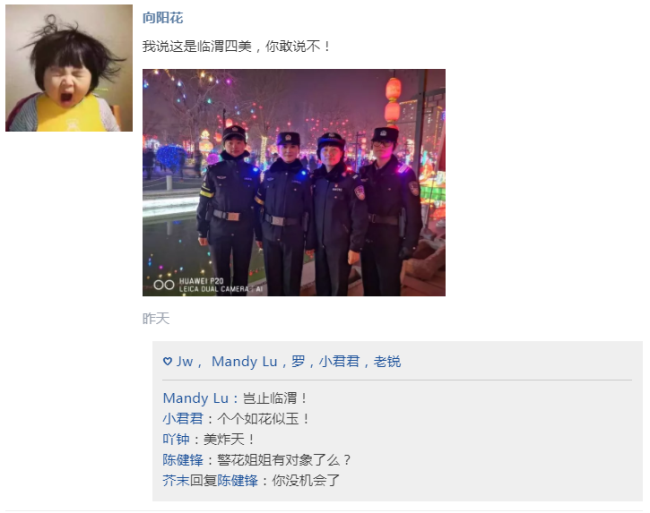650x513 pixels.
Task: Open 陈健锋's profile from his comment
Action: pos(183,460)
